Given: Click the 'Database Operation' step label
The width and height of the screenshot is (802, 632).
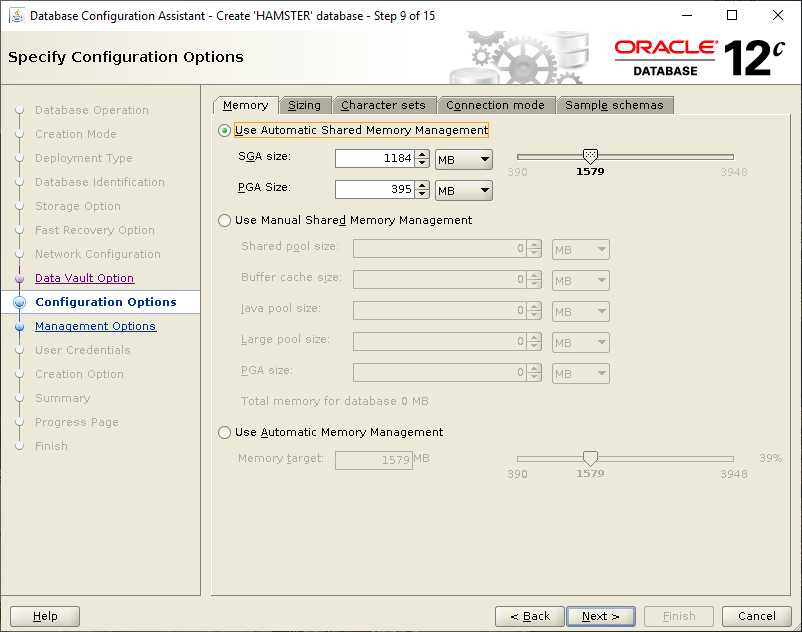Looking at the screenshot, I should coord(92,110).
